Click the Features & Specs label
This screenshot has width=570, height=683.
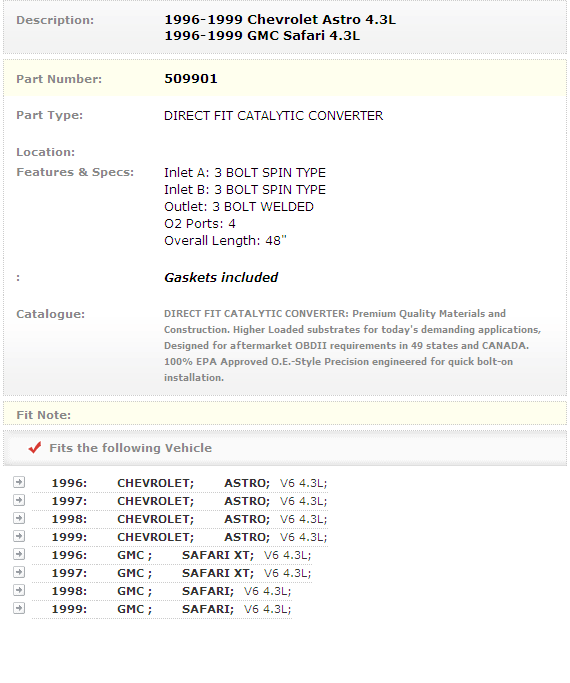pyautogui.click(x=75, y=172)
